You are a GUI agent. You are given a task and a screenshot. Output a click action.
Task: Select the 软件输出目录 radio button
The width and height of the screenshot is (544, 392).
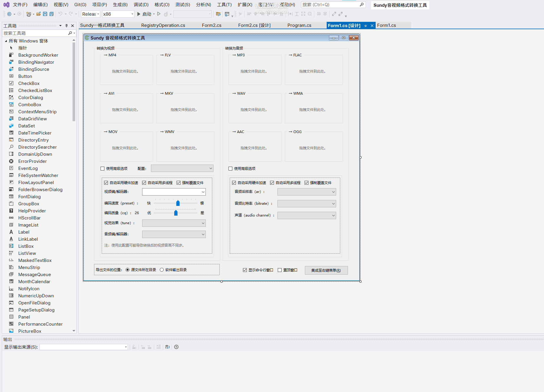point(162,270)
